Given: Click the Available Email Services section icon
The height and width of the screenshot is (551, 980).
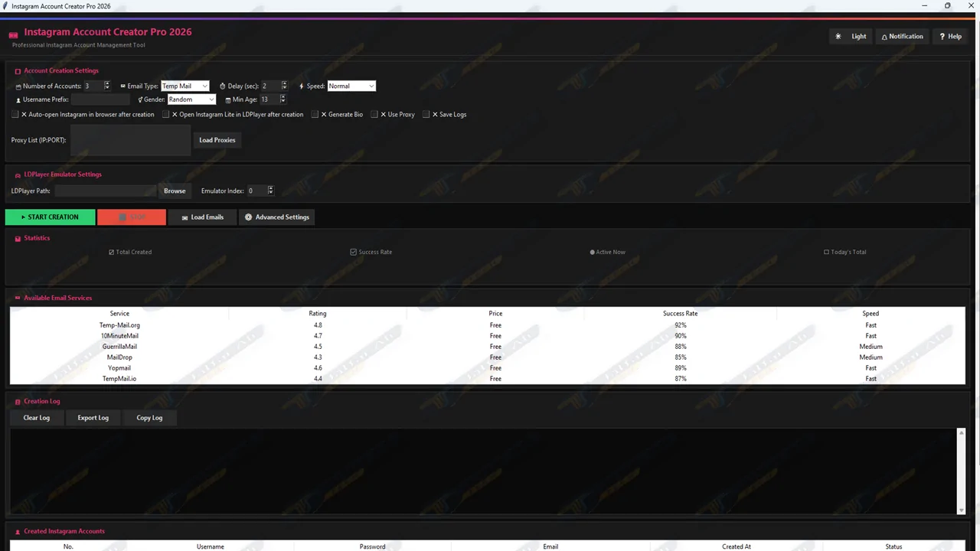Looking at the screenshot, I should 18,298.
